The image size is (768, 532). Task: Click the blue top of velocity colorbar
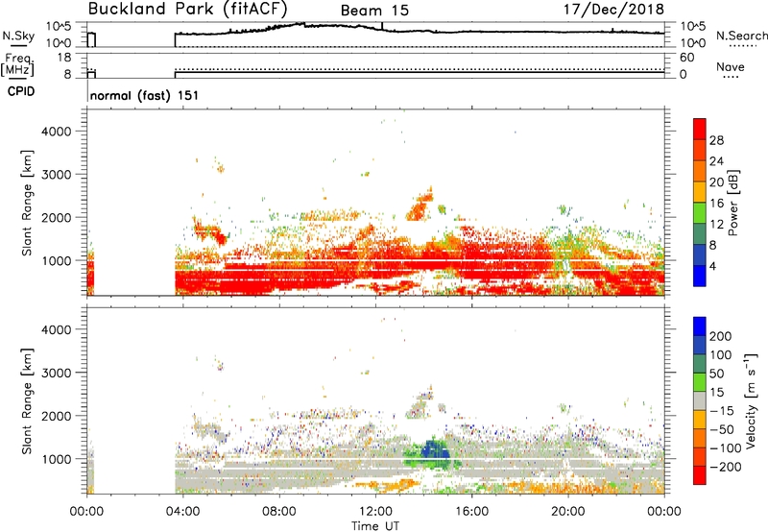[700, 326]
